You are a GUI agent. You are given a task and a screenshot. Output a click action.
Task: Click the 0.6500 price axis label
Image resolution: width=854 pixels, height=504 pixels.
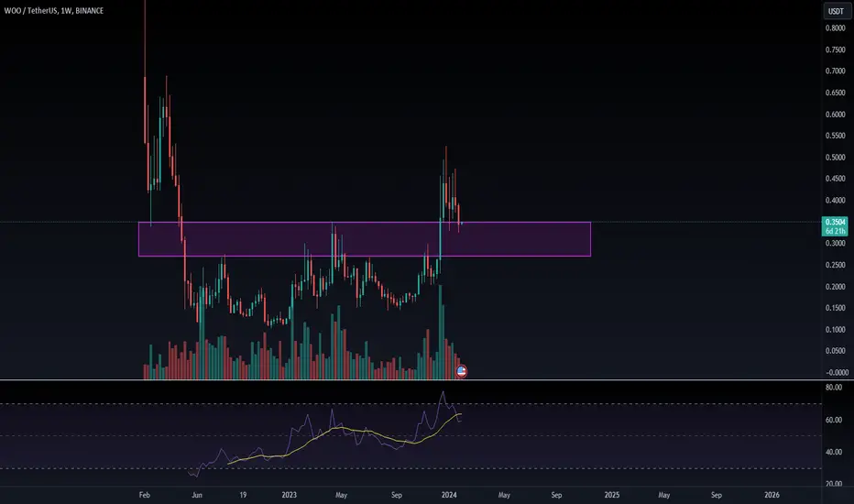click(x=835, y=93)
